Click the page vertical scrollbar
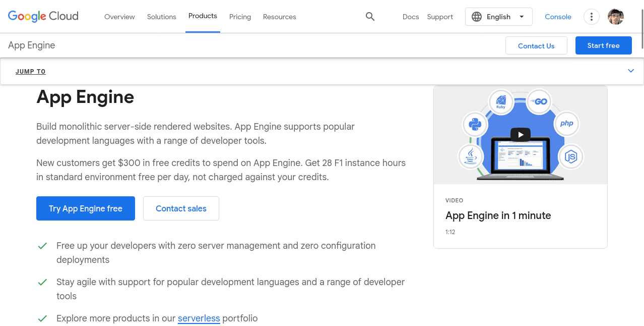Image resolution: width=644 pixels, height=326 pixels. click(x=641, y=30)
